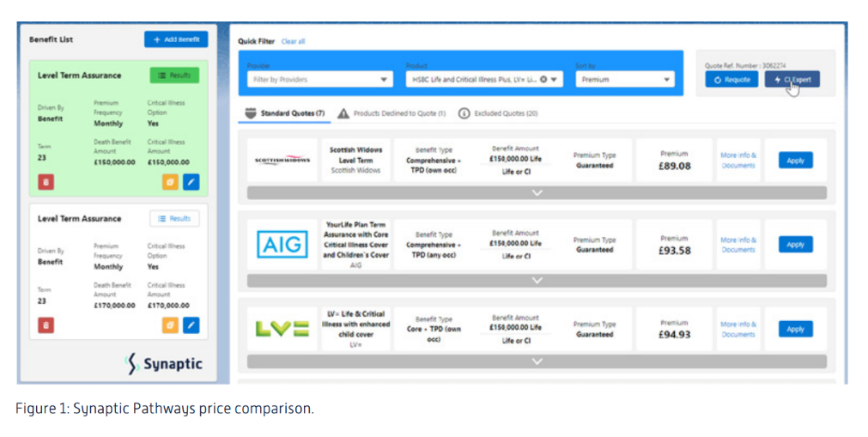Open the Products Declined to Quote tab
This screenshot has height=437, width=868.
[x=392, y=113]
